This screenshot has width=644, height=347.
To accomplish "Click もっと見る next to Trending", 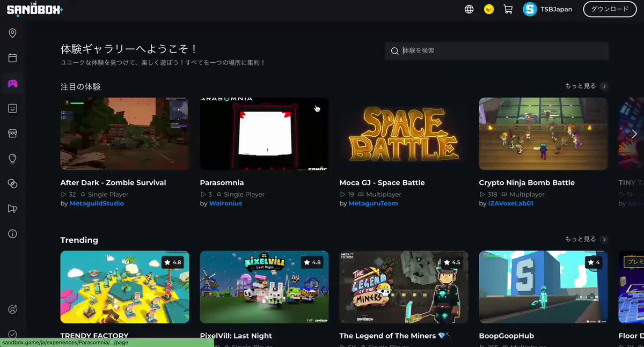I will pos(580,239).
